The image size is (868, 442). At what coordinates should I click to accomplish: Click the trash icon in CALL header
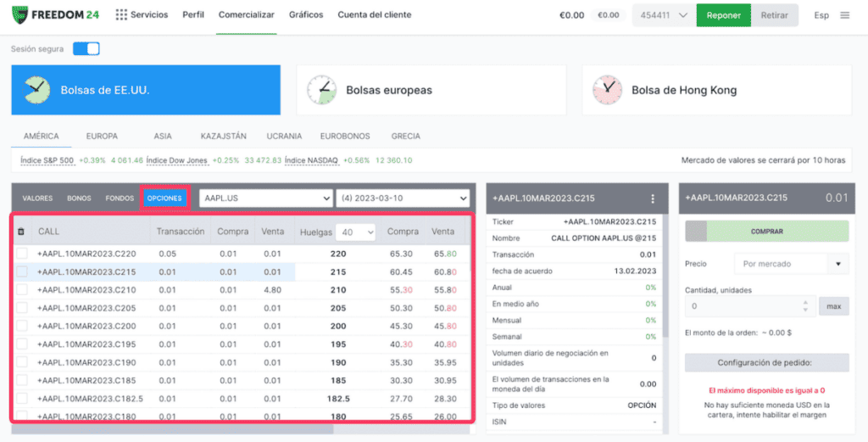(x=21, y=232)
